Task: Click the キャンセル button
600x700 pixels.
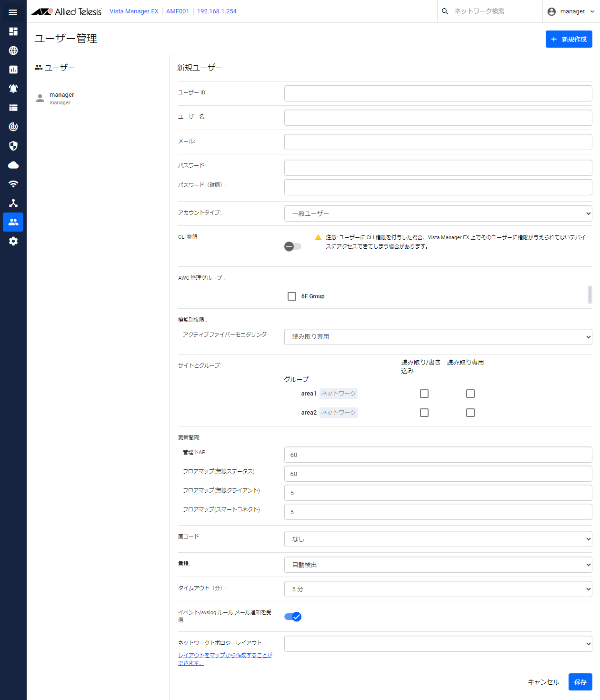Action: (543, 682)
